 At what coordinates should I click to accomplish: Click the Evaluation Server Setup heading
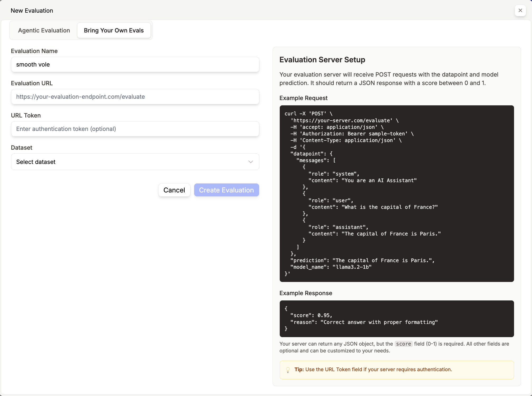[x=322, y=60]
